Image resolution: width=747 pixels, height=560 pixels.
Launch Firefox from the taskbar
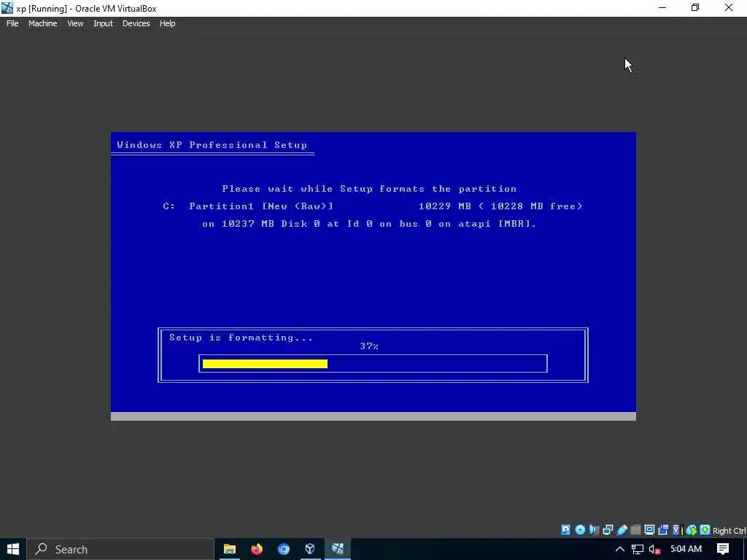[257, 549]
